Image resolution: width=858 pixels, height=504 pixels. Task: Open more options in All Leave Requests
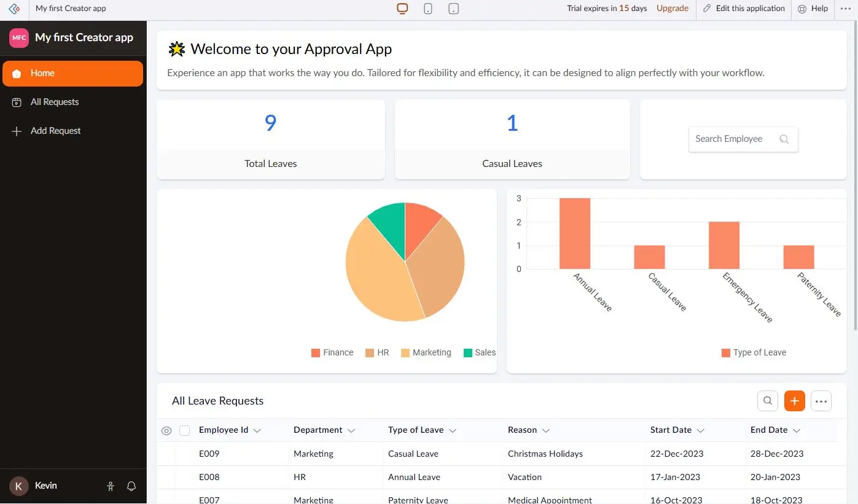pyautogui.click(x=821, y=401)
